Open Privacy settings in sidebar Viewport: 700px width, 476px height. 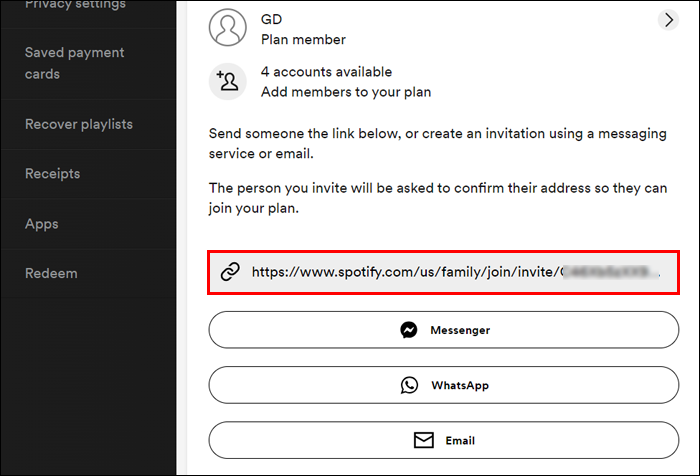tap(75, 5)
